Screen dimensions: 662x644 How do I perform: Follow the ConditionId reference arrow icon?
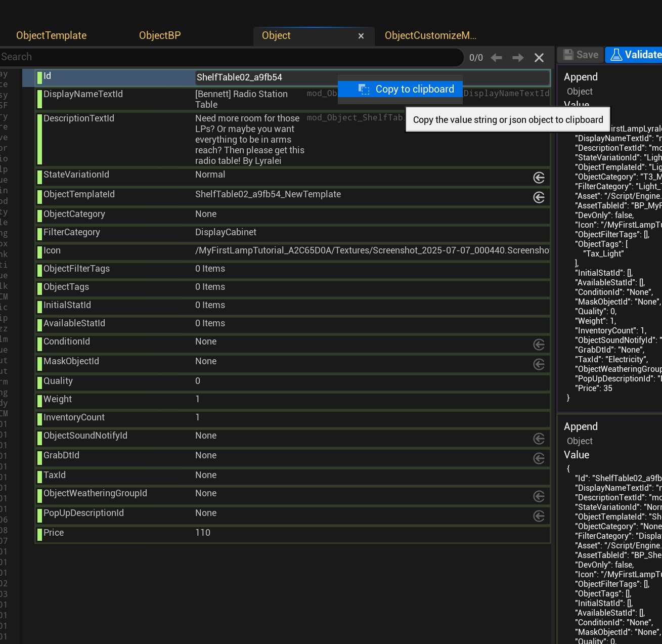[x=539, y=345]
